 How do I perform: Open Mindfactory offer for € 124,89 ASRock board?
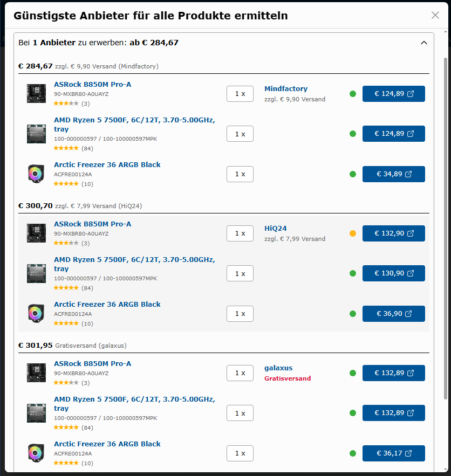point(393,94)
